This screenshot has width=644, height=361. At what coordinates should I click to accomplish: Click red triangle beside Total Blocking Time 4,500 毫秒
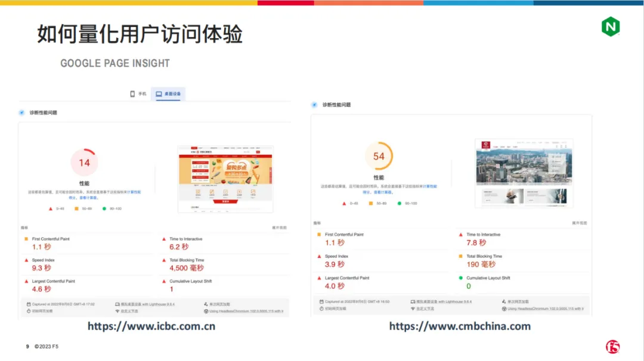(x=164, y=260)
